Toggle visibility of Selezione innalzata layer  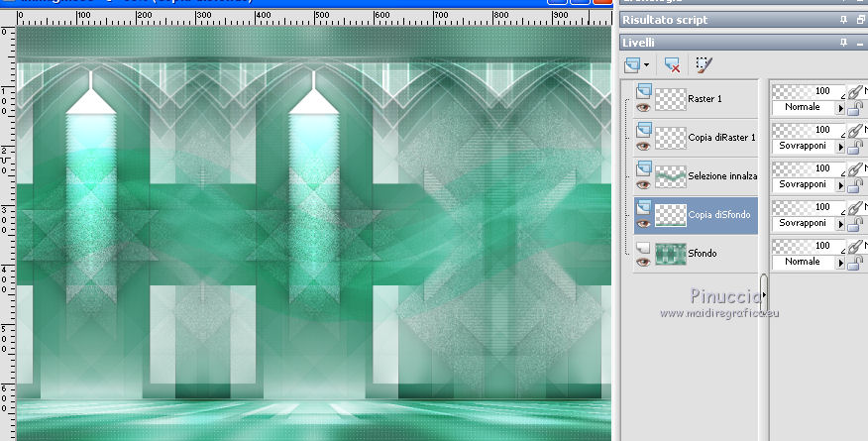point(643,184)
